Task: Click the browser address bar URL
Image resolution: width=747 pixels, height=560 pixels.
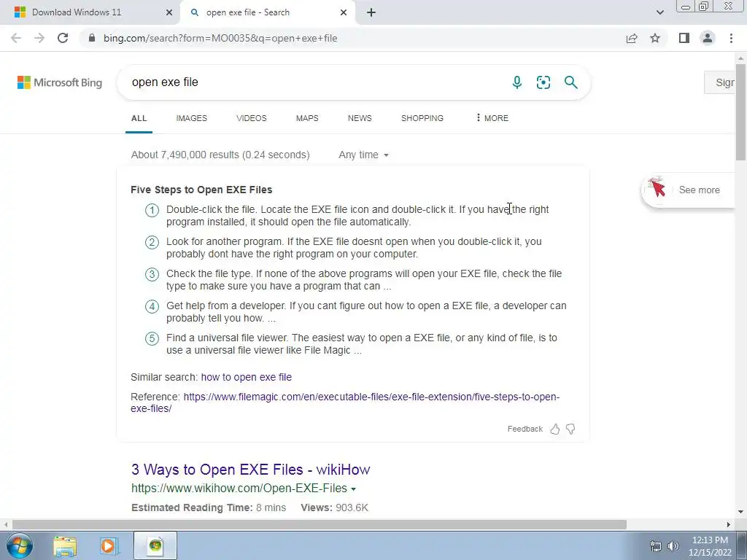Action: [220, 38]
